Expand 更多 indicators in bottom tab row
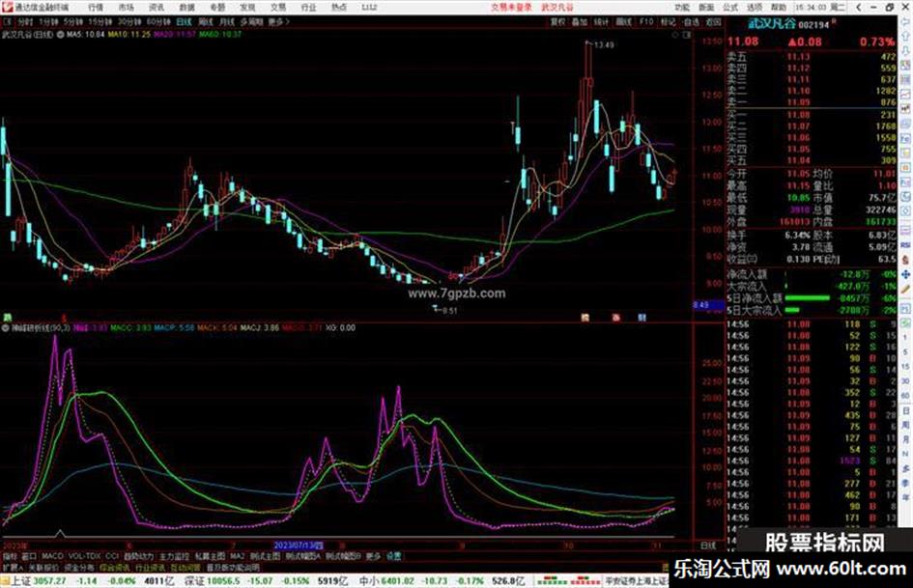913x588 pixels. pos(373,556)
